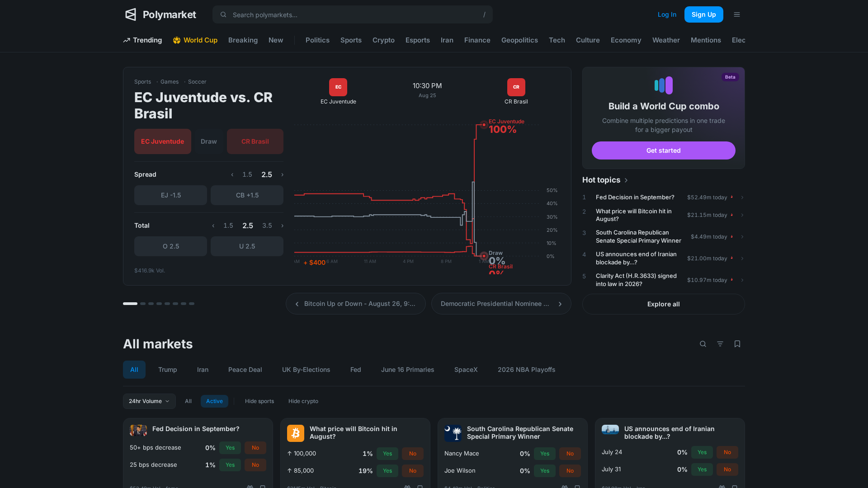
Task: Click the Trending arrow icon
Action: (x=127, y=40)
